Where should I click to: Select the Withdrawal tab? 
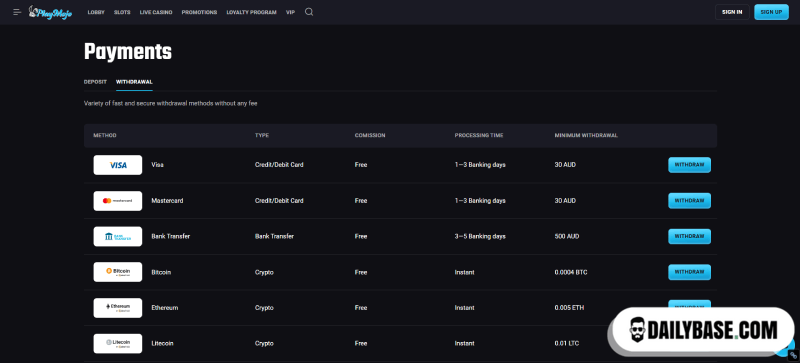(x=134, y=82)
